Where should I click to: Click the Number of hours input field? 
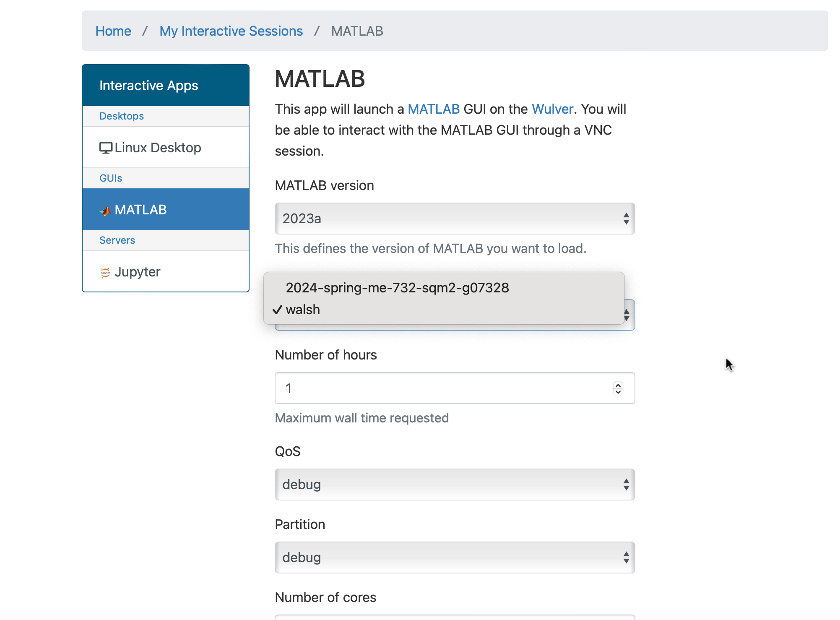pyautogui.click(x=455, y=388)
